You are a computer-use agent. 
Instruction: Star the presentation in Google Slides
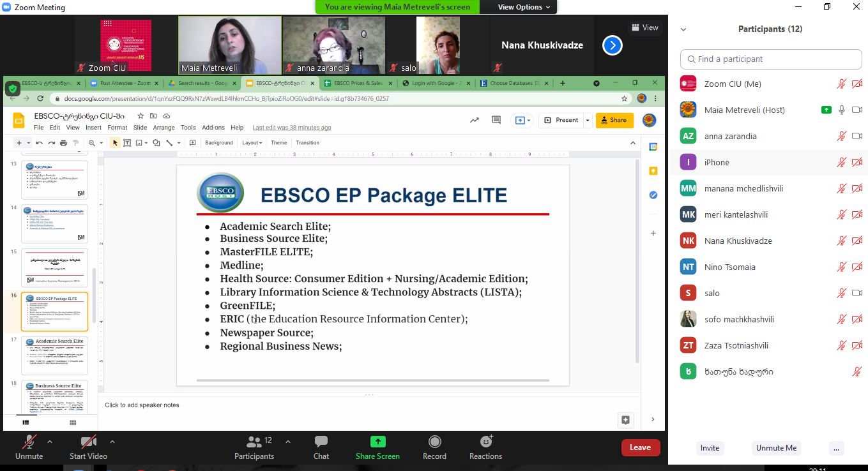(141, 116)
